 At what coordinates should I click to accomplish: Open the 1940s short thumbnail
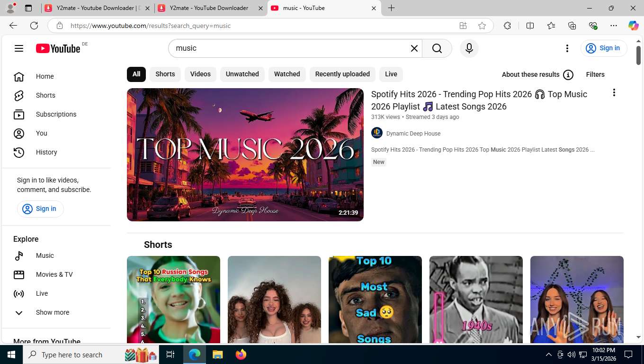pos(476,300)
